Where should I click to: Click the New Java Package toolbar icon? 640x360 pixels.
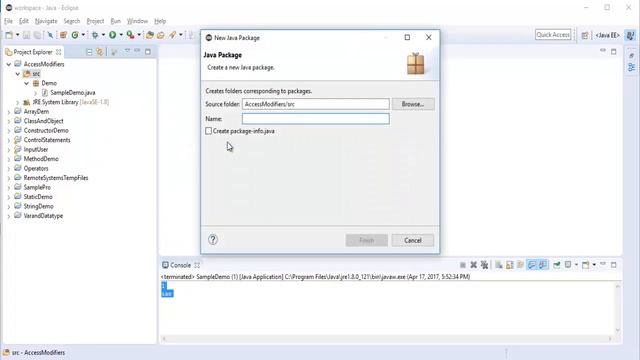tap(63, 35)
